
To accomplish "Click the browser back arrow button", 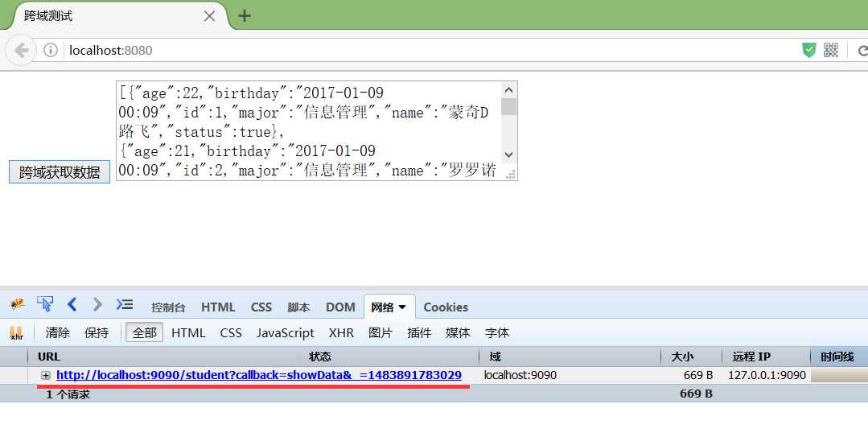I will [21, 51].
